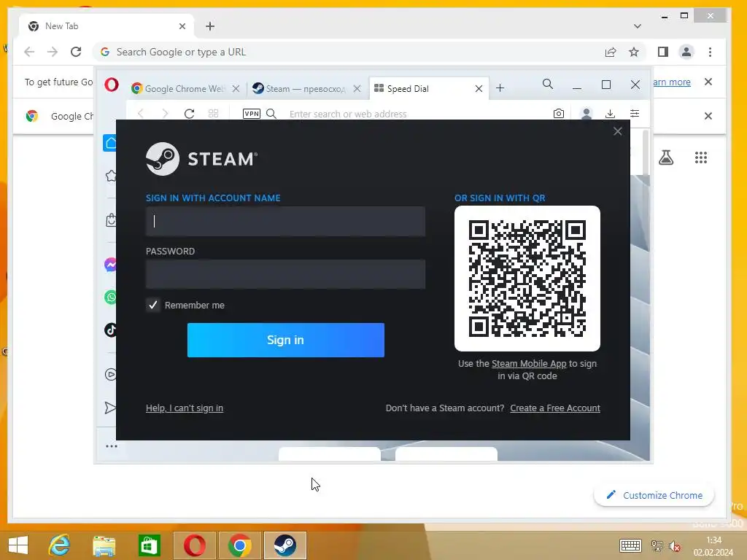Launch Internet Explorer from taskbar

coord(59,545)
